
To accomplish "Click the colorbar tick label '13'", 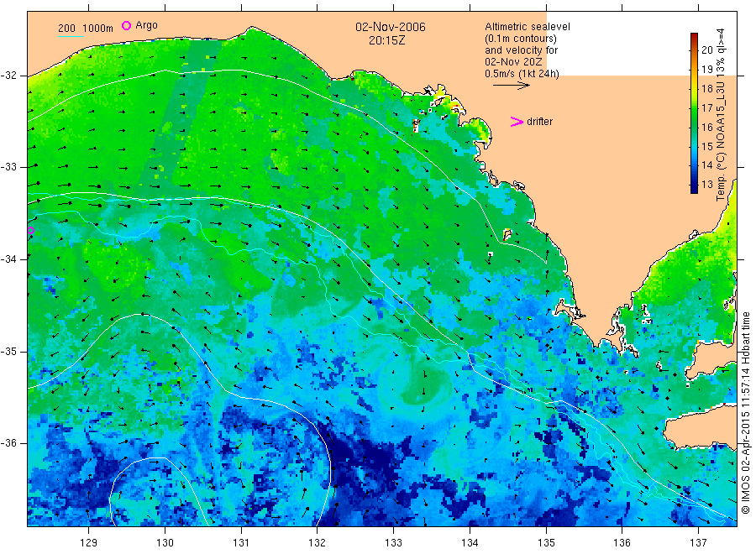I will [x=706, y=184].
